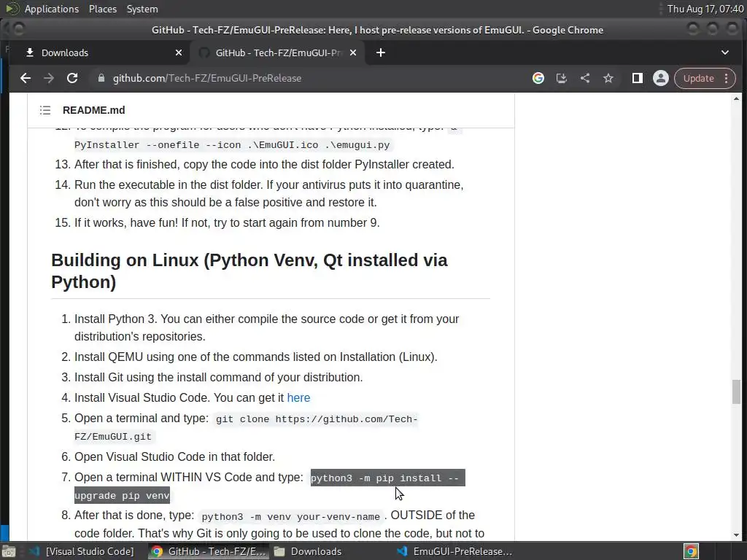
Task: Click the README.md heading label
Action: 94,110
